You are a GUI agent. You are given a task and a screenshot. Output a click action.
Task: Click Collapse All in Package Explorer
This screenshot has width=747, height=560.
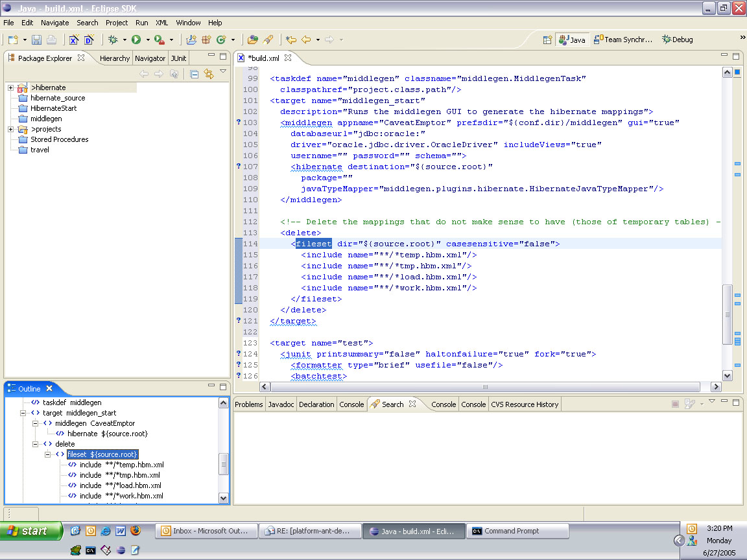(x=194, y=74)
